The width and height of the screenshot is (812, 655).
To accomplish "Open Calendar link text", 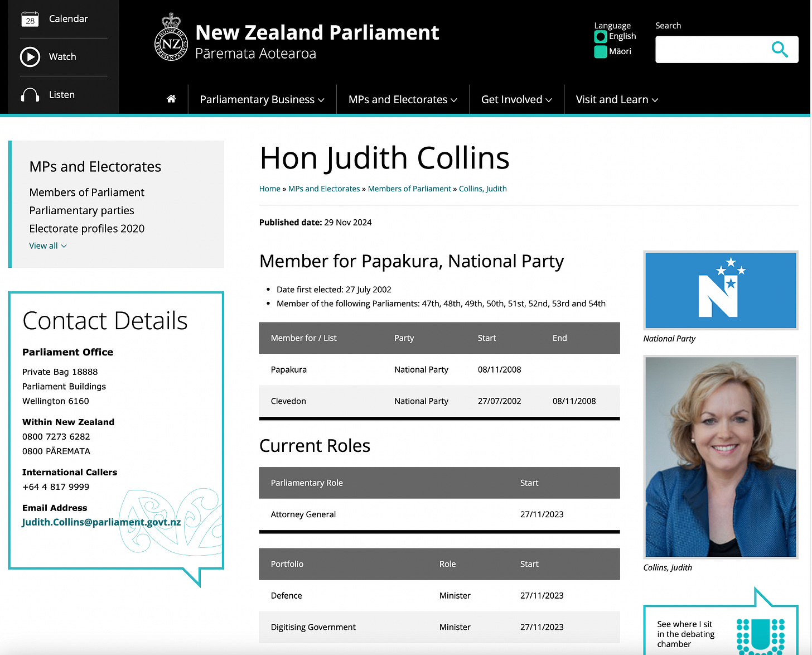I will point(69,19).
